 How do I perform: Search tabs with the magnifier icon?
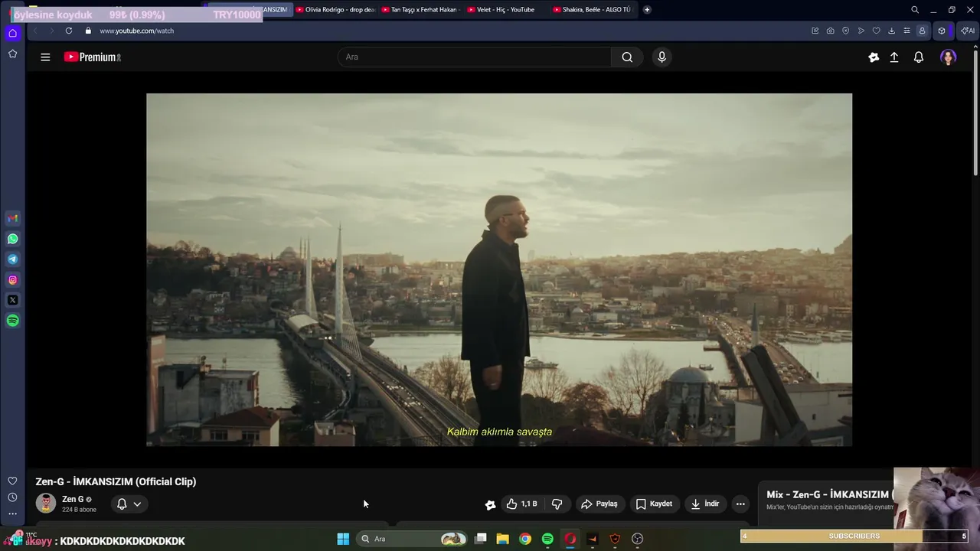click(x=915, y=10)
